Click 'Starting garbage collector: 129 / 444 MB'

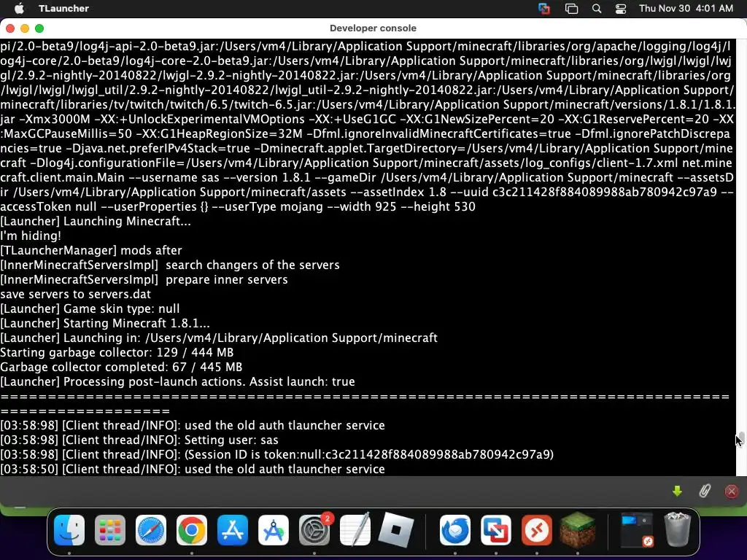[117, 353]
